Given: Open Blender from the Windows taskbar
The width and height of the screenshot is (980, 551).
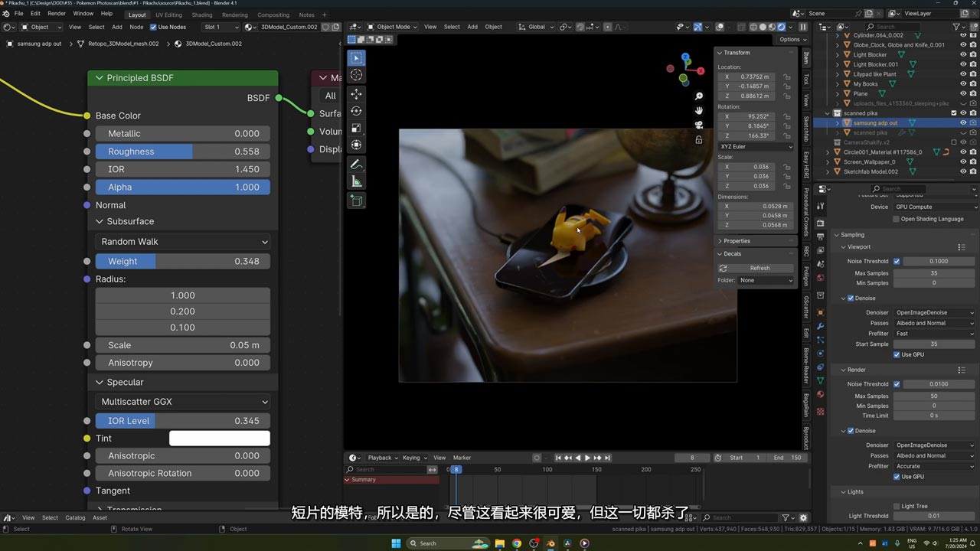Looking at the screenshot, I should 550,543.
